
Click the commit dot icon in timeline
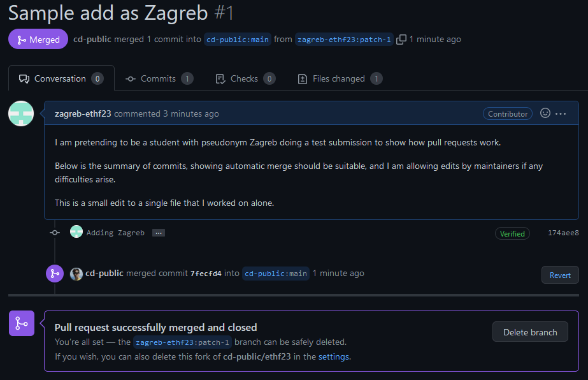[55, 233]
